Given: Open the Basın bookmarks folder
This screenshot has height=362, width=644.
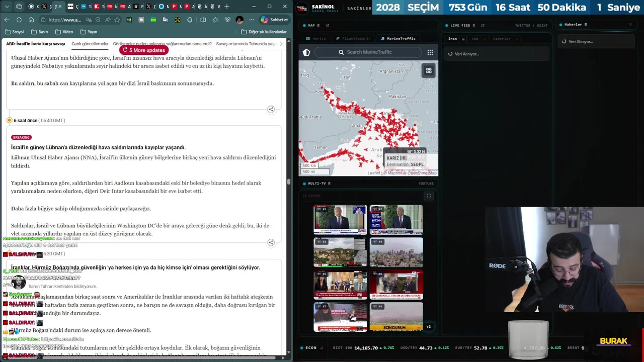Looking at the screenshot, I should click(39, 32).
